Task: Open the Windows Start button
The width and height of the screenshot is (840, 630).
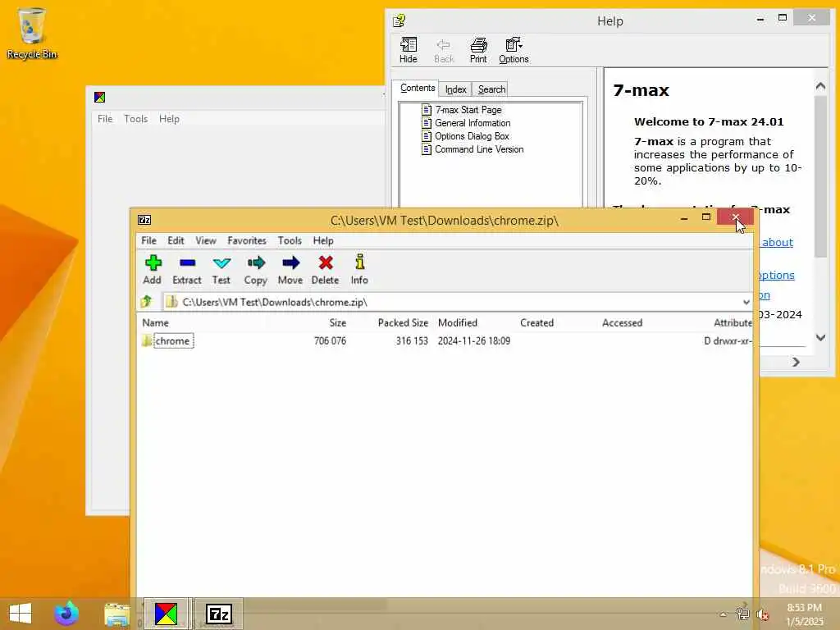Action: point(21,614)
